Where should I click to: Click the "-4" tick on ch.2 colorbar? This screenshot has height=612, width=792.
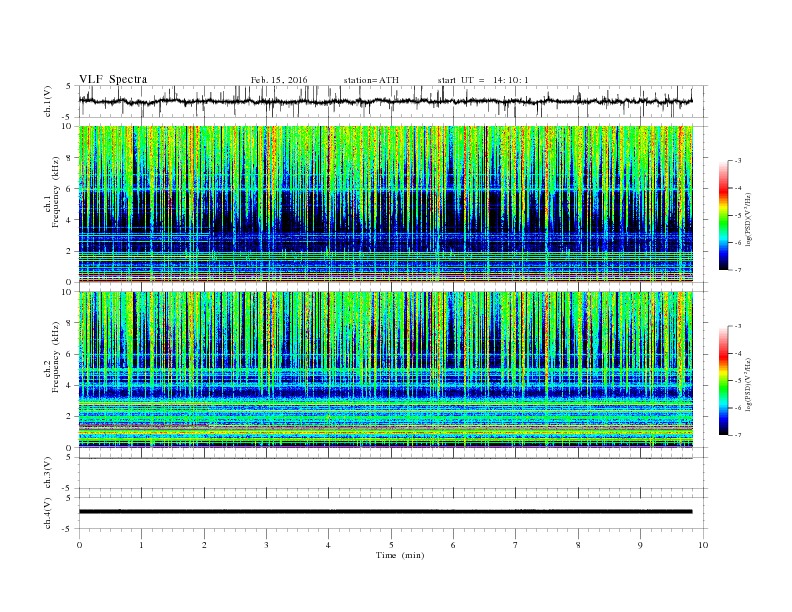coord(738,354)
